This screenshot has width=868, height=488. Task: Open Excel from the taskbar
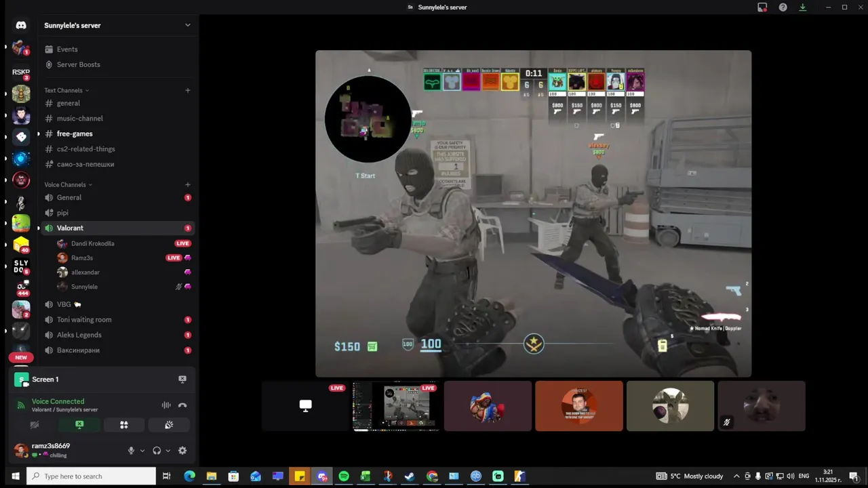(366, 476)
